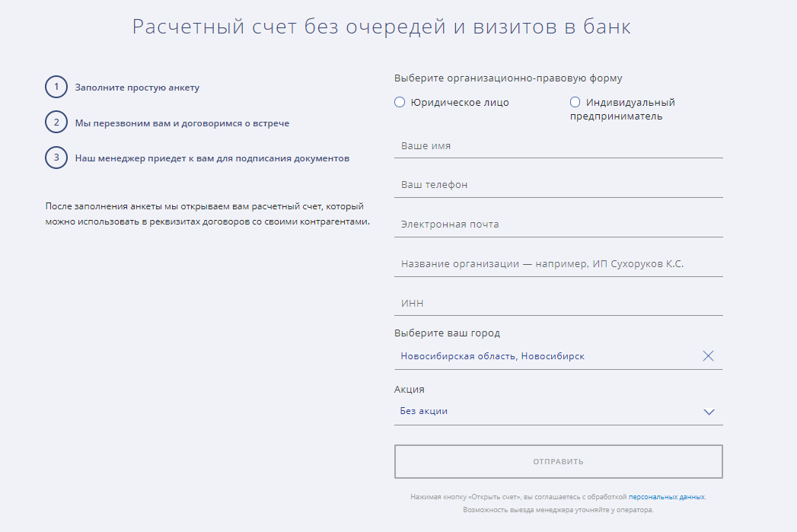Screen dimensions: 797x532
Task: Click the note Возможность выезда менеджера уточняйте
Action: (558, 510)
